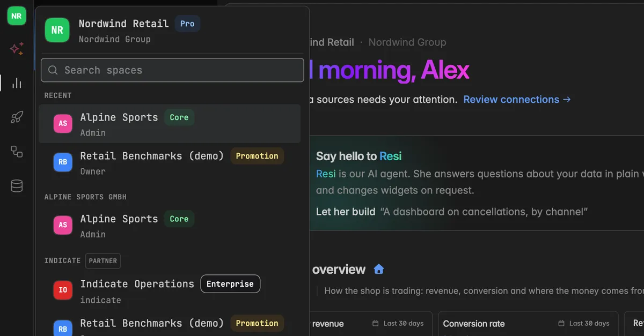The width and height of the screenshot is (644, 336).
Task: Select the rocket launch sidebar icon
Action: (x=17, y=117)
